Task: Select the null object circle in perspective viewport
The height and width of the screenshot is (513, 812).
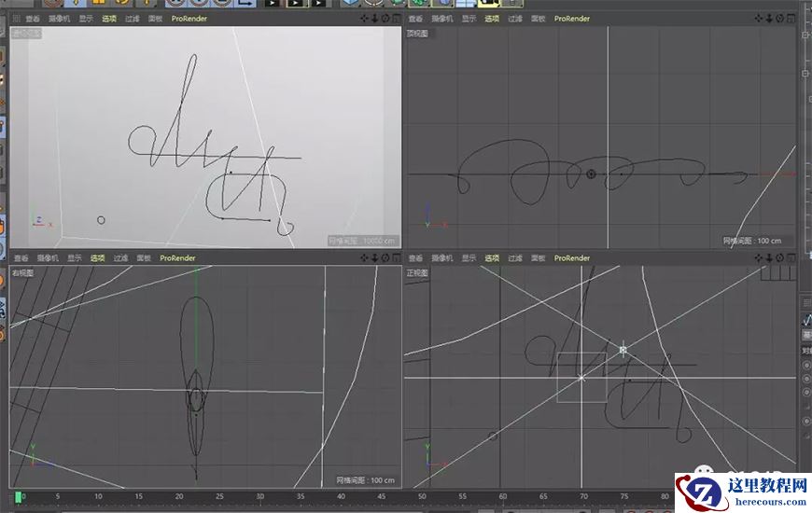Action: pyautogui.click(x=101, y=220)
